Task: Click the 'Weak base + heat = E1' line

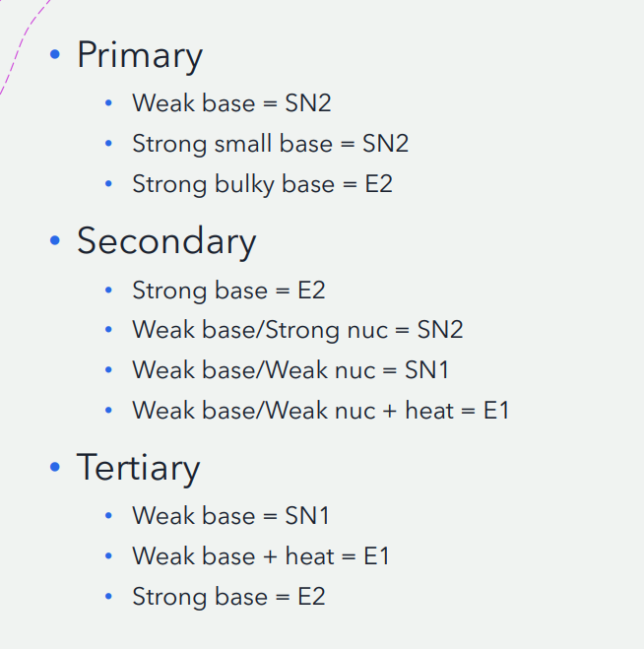Action: click(261, 556)
